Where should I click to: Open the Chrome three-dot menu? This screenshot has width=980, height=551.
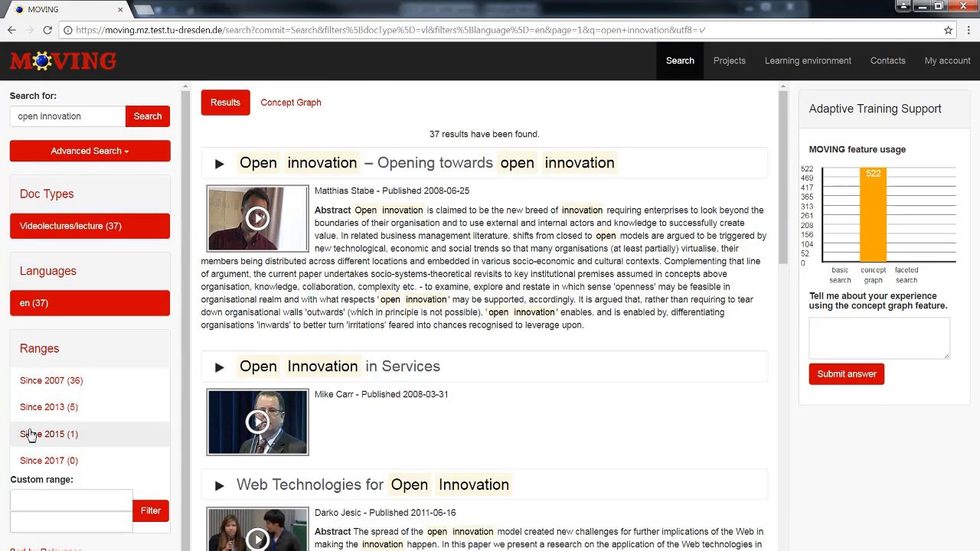(x=967, y=30)
